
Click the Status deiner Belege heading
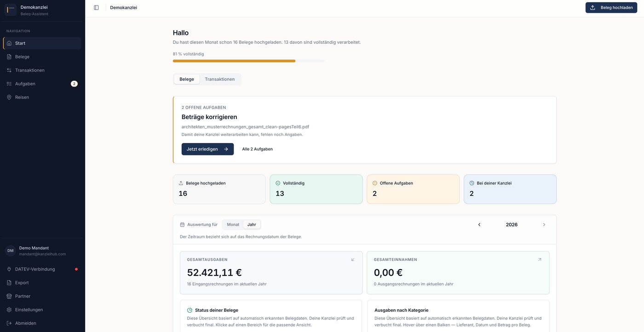(x=217, y=310)
